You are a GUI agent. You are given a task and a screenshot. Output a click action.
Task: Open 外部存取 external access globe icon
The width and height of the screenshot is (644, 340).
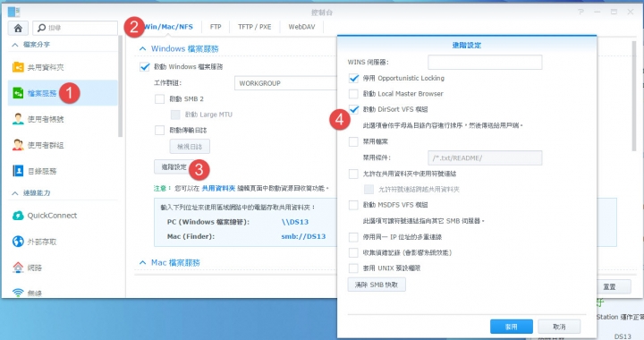coord(18,242)
